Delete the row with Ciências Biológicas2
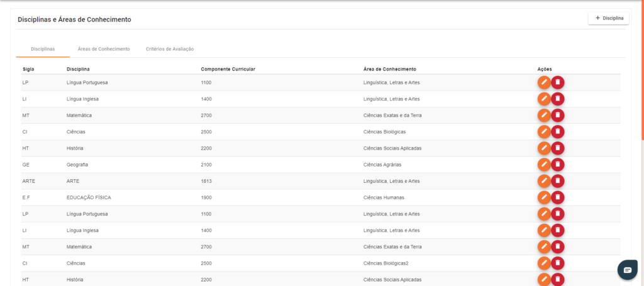644x286 pixels. pos(558,263)
